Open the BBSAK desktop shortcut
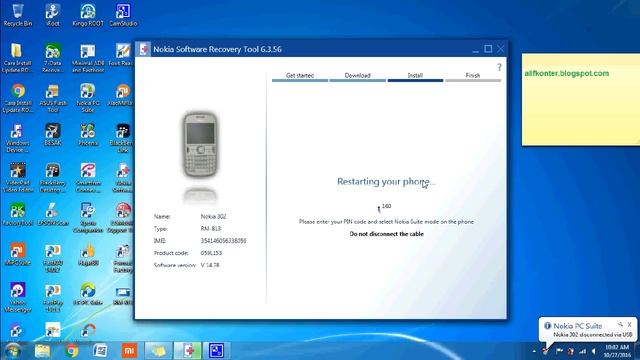This screenshot has width=640, height=360. coord(53,135)
